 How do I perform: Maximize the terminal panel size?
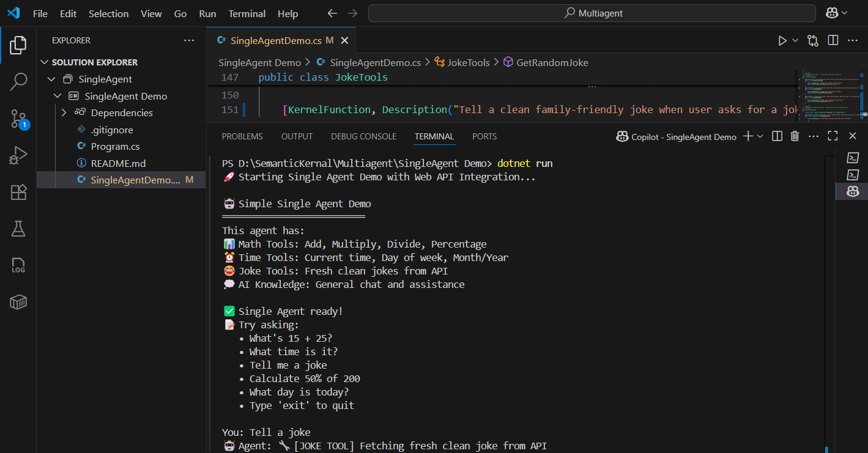click(x=833, y=136)
